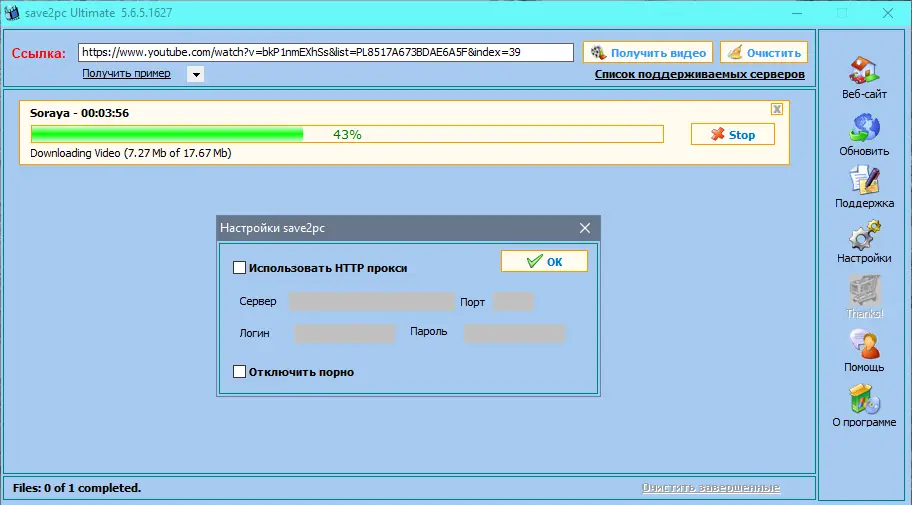Click "Downloading Video (7.27 Mb of 17.67 Mb)" text
912x505 pixels.
(x=131, y=153)
